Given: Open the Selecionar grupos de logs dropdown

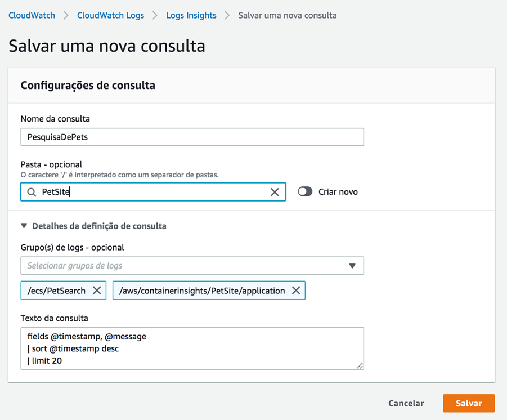Looking at the screenshot, I should point(186,266).
